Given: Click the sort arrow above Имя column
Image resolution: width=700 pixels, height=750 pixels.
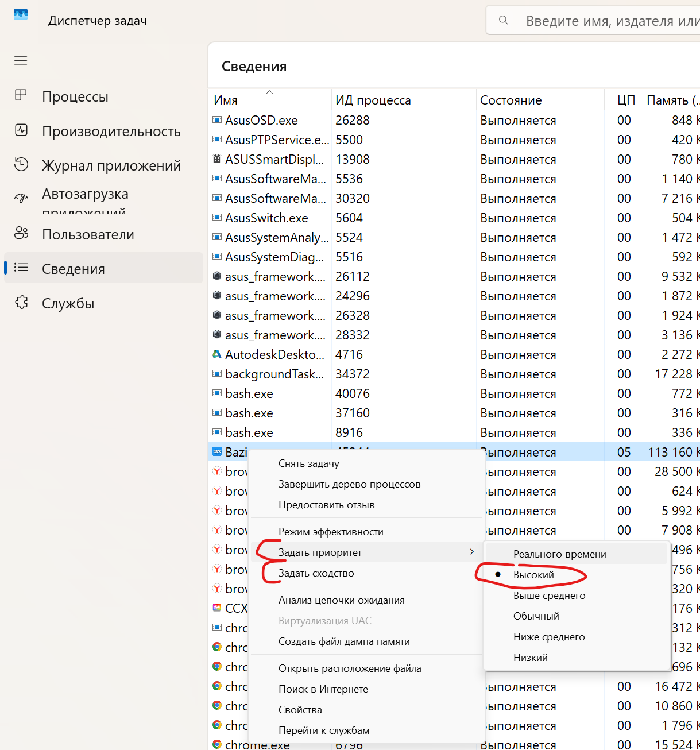Looking at the screenshot, I should click(x=269, y=92).
